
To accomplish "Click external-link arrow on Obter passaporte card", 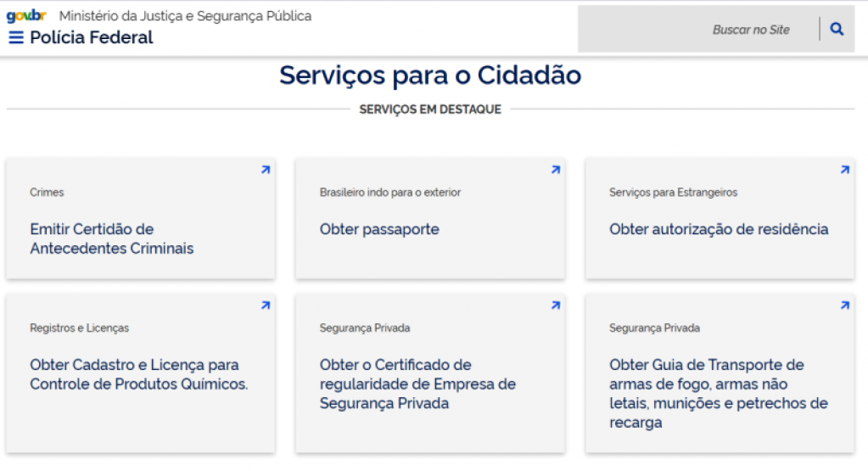I will coord(556,170).
